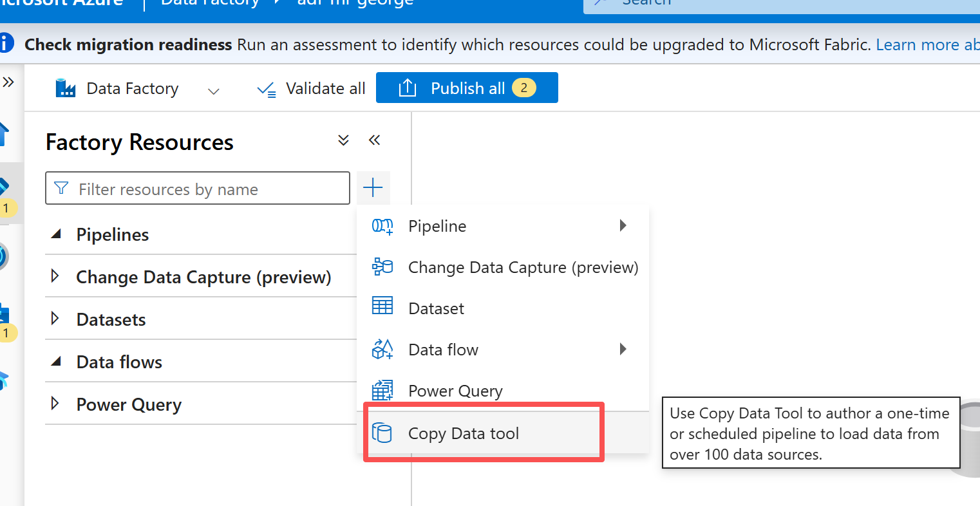Select Change Data Capture (preview) in resources tree
980x506 pixels.
tap(203, 277)
